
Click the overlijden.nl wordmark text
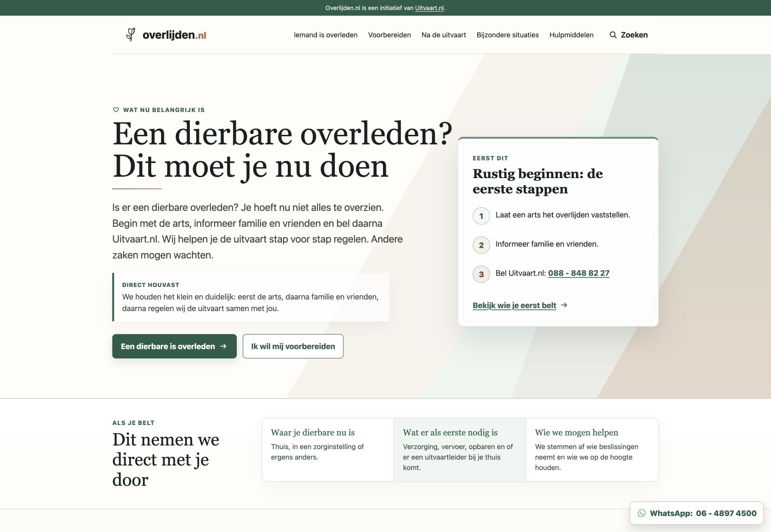coord(174,35)
